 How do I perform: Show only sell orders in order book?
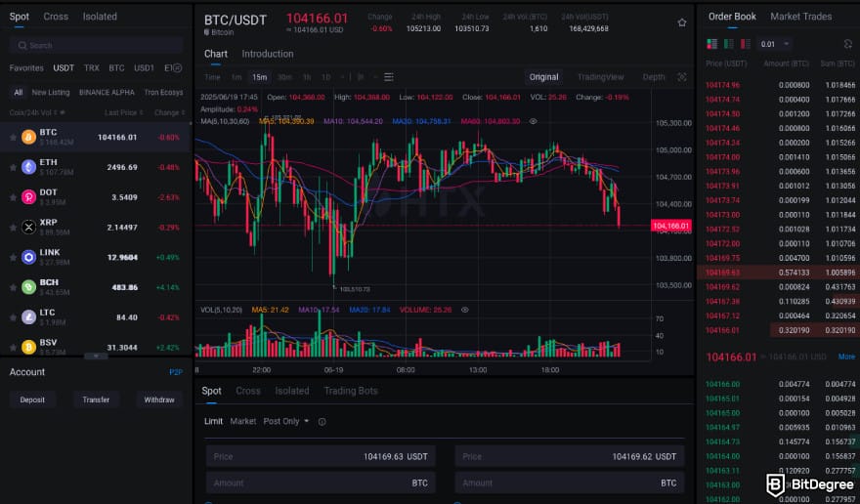point(745,44)
